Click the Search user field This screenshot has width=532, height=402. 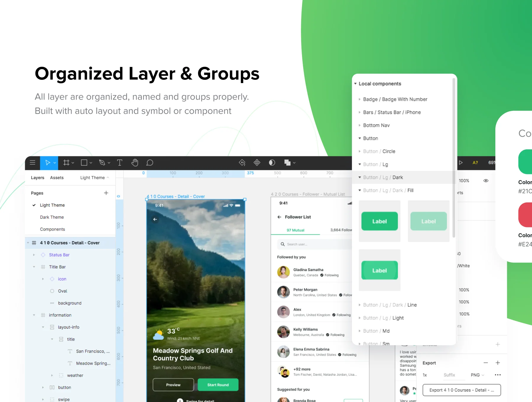[315, 244]
